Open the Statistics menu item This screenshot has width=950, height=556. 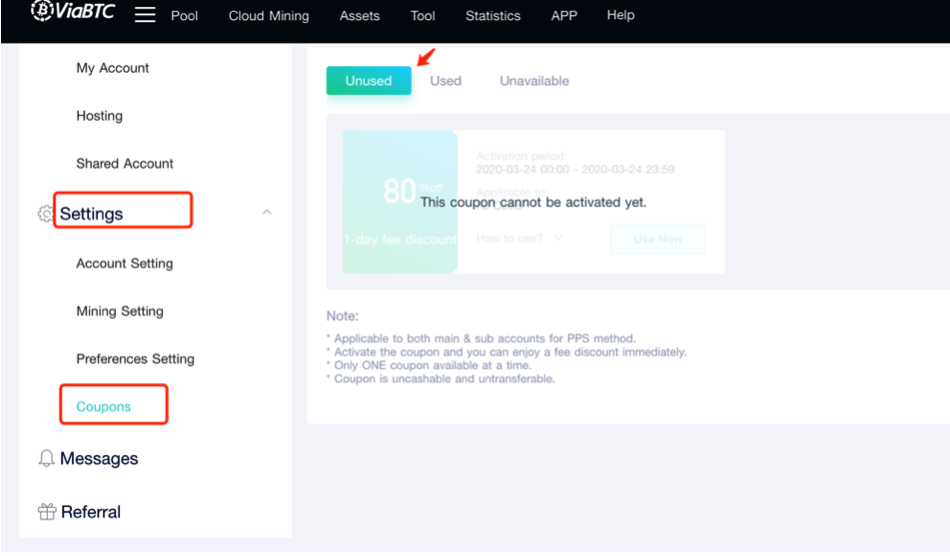coord(492,16)
